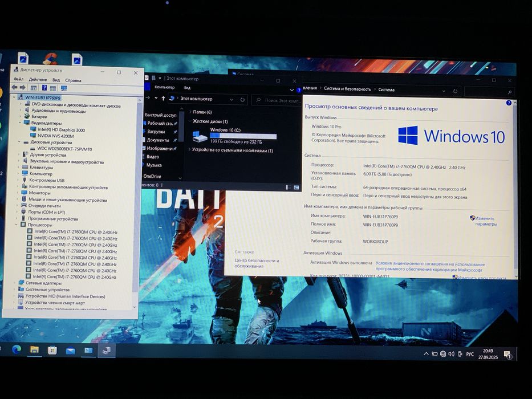Switch to the Компьютер ribbon tab in Explorer

tap(165, 87)
